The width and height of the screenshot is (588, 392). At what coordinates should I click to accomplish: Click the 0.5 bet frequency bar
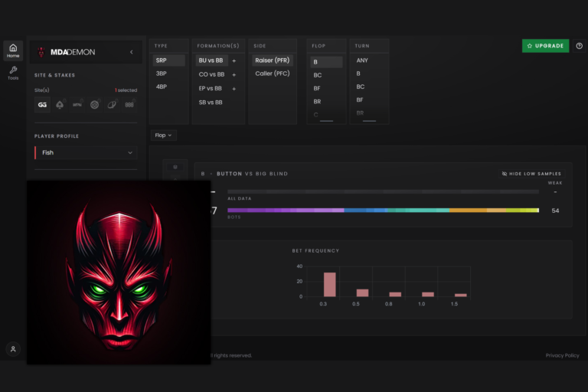(362, 293)
